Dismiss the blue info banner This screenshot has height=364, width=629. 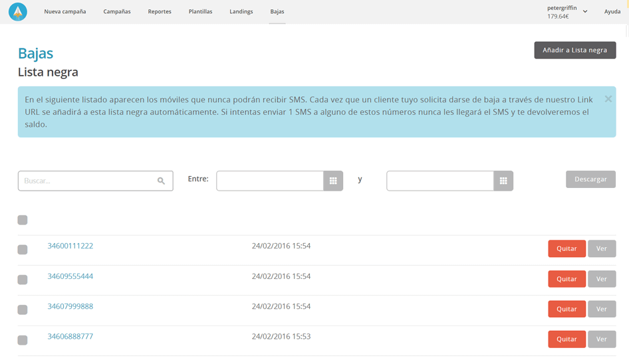coord(608,99)
